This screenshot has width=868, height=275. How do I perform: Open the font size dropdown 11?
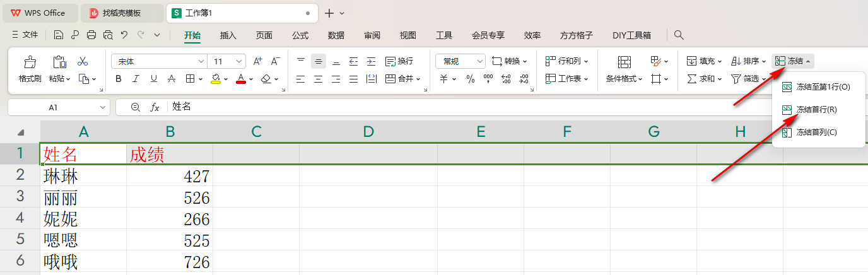240,62
